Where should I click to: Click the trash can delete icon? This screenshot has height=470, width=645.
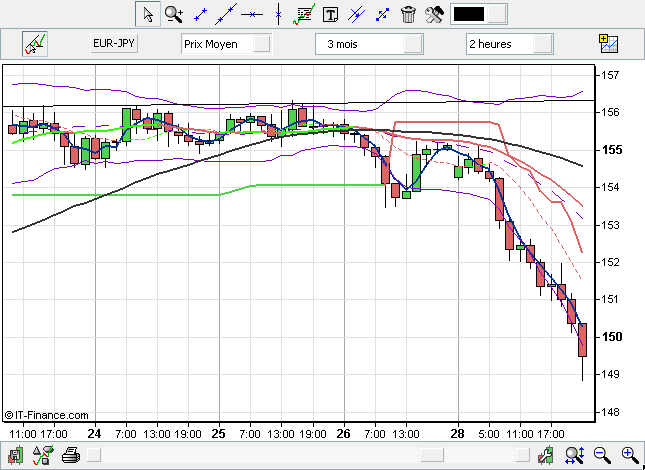409,14
